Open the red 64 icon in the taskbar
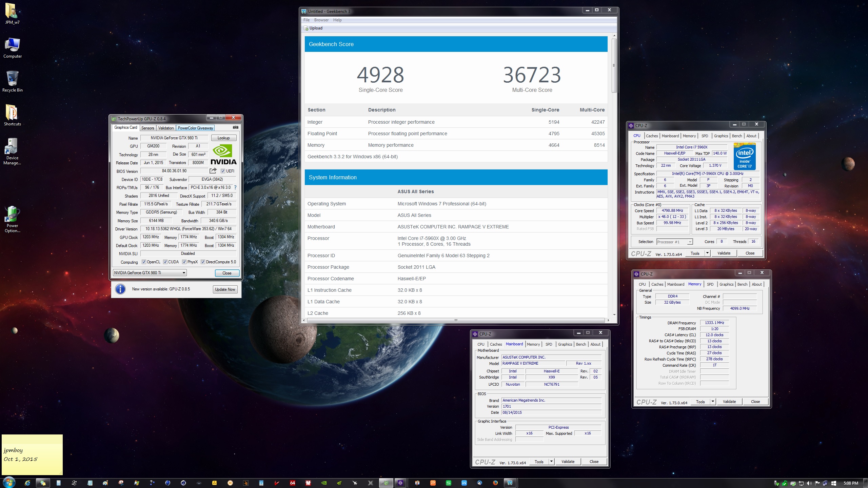This screenshot has height=488, width=868. tap(292, 483)
